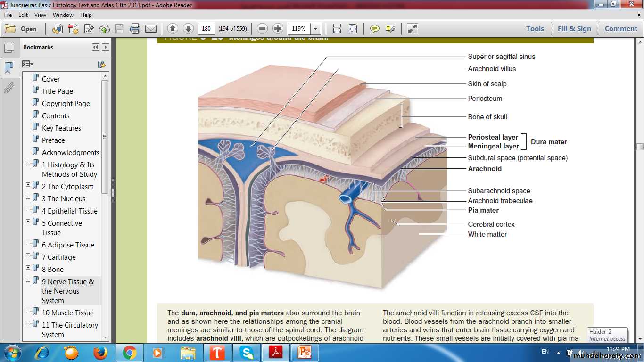644x362 pixels.
Task: Open the zoom percentage dropdown
Action: pyautogui.click(x=316, y=29)
